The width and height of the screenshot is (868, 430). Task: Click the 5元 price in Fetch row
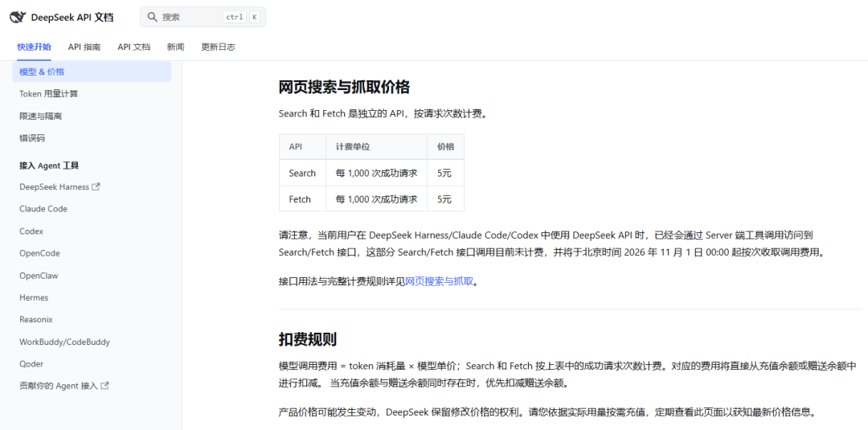tap(444, 199)
